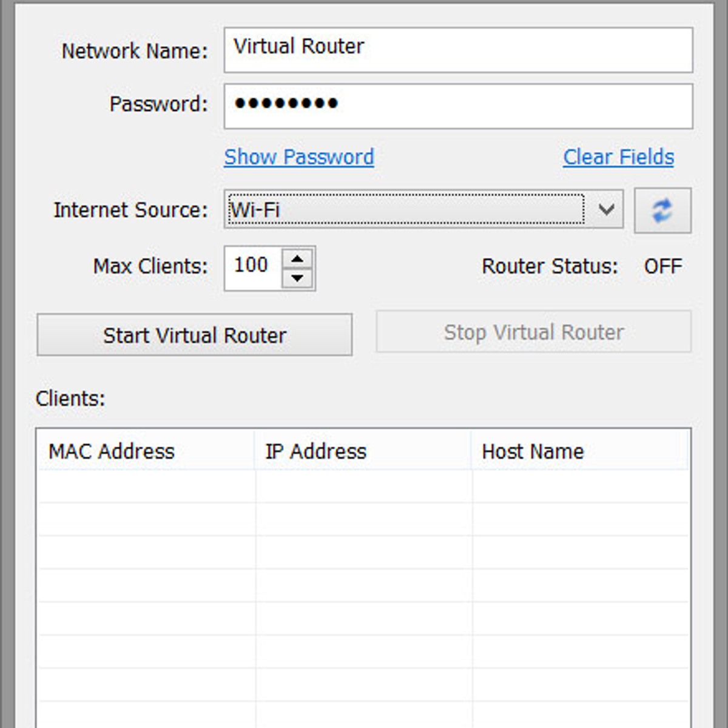Open the Internet Source dropdown
This screenshot has height=728, width=728.
(423, 209)
